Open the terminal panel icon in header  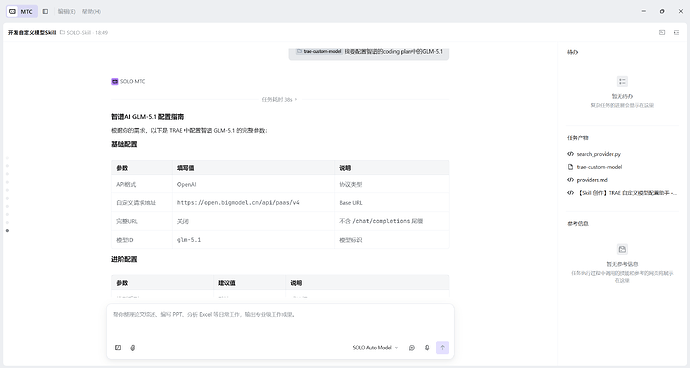[x=662, y=33]
